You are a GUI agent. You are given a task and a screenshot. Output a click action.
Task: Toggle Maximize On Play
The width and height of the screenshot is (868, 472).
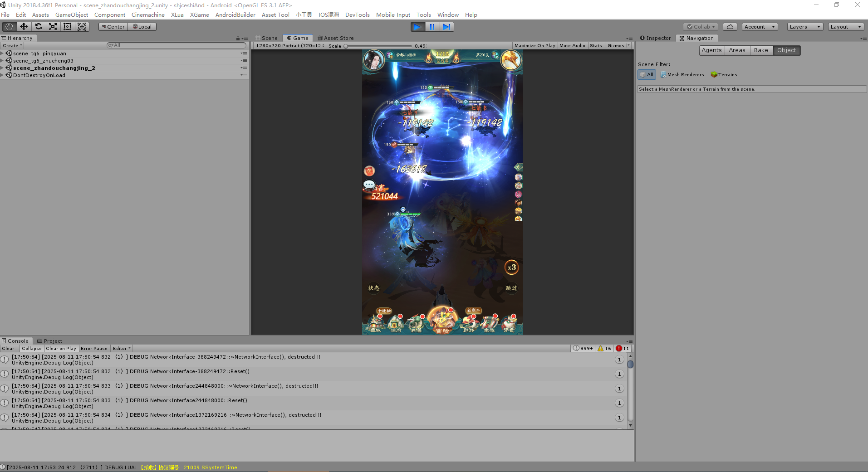(x=535, y=45)
